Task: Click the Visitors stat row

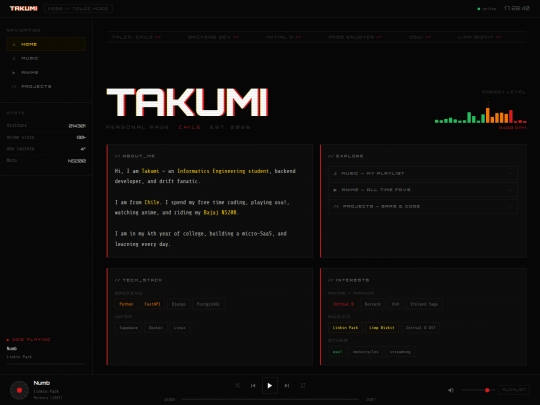Action: click(x=46, y=126)
